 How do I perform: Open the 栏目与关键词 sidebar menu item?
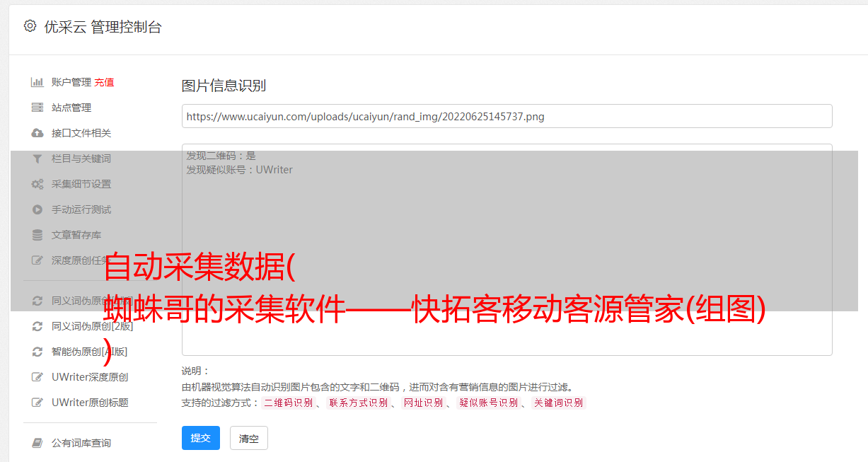click(x=81, y=158)
